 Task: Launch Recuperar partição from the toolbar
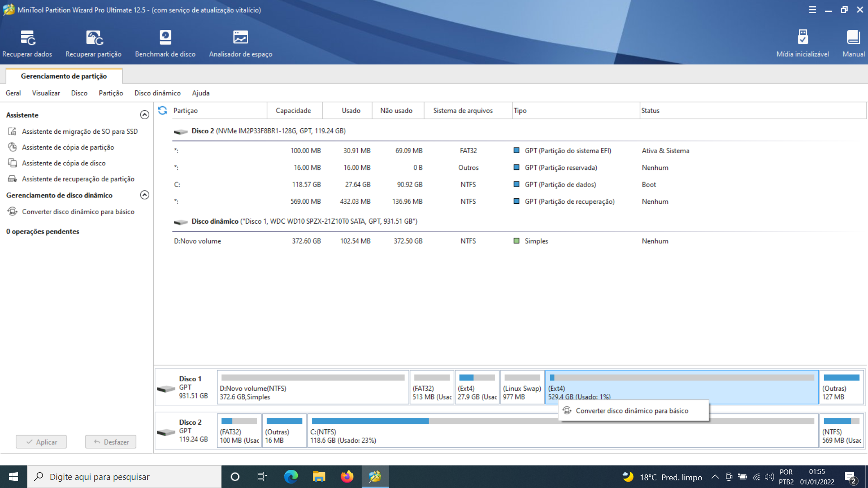[x=94, y=44]
